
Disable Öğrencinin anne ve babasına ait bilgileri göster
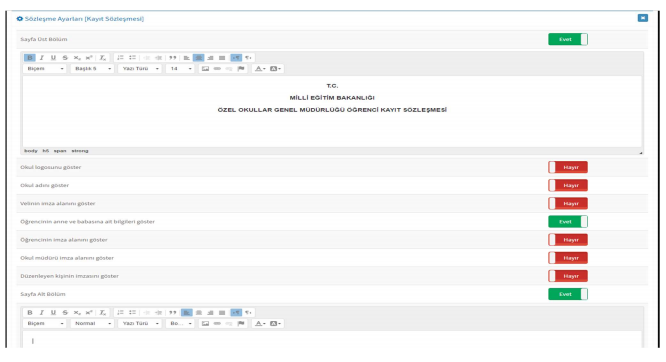(568, 222)
